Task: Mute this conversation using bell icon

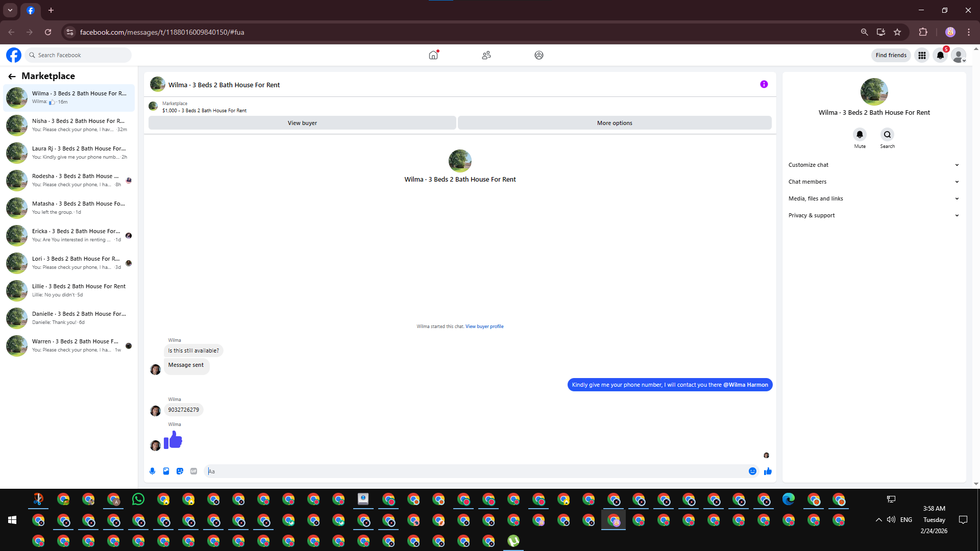Action: pyautogui.click(x=860, y=135)
